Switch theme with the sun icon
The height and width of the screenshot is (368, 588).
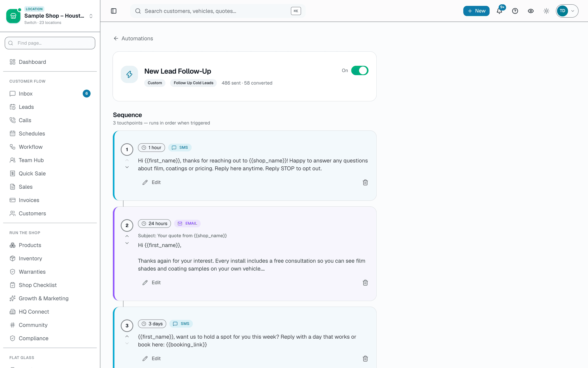coord(546,11)
